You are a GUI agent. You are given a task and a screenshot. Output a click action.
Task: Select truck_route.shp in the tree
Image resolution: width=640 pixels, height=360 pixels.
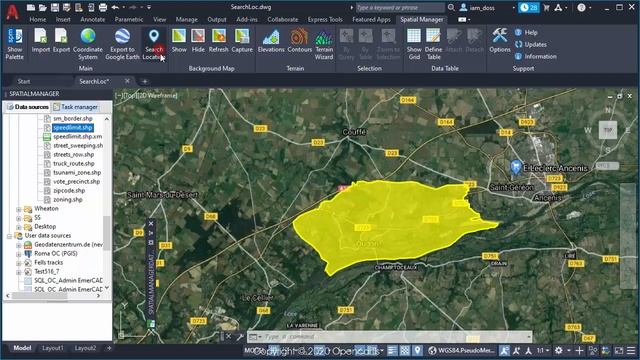click(x=73, y=164)
